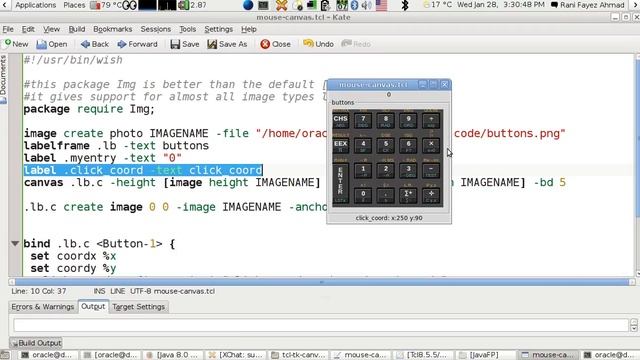Switch to the Target Settings tab
Screen dimensions: 640x360
(x=138, y=307)
